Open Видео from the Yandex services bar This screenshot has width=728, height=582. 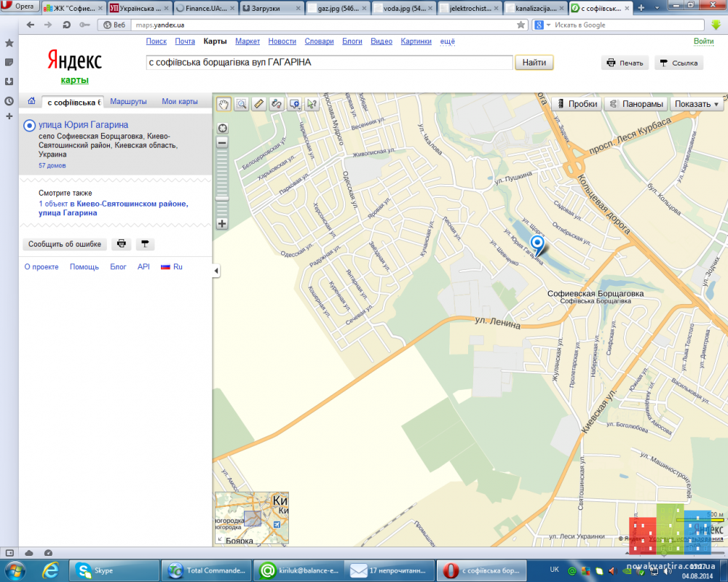381,41
